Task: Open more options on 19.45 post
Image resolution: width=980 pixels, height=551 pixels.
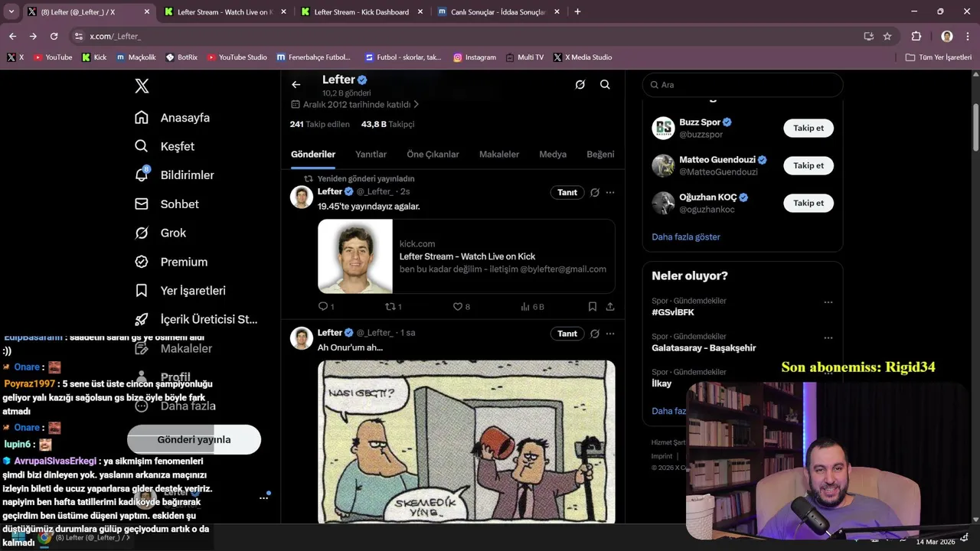Action: [610, 193]
